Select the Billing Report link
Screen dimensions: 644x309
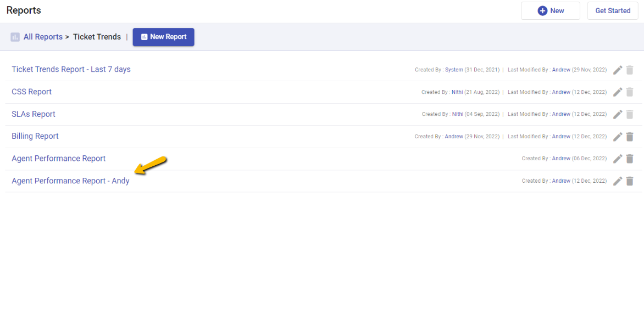(x=35, y=136)
